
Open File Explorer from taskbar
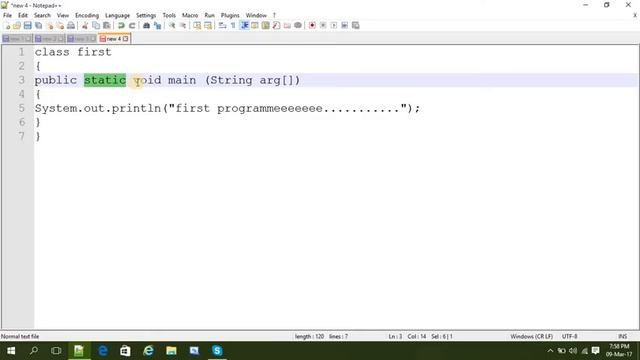[171, 351]
